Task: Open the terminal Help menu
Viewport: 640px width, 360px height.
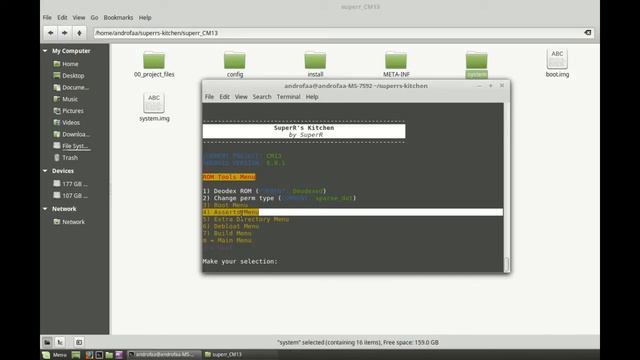Action: (312, 97)
